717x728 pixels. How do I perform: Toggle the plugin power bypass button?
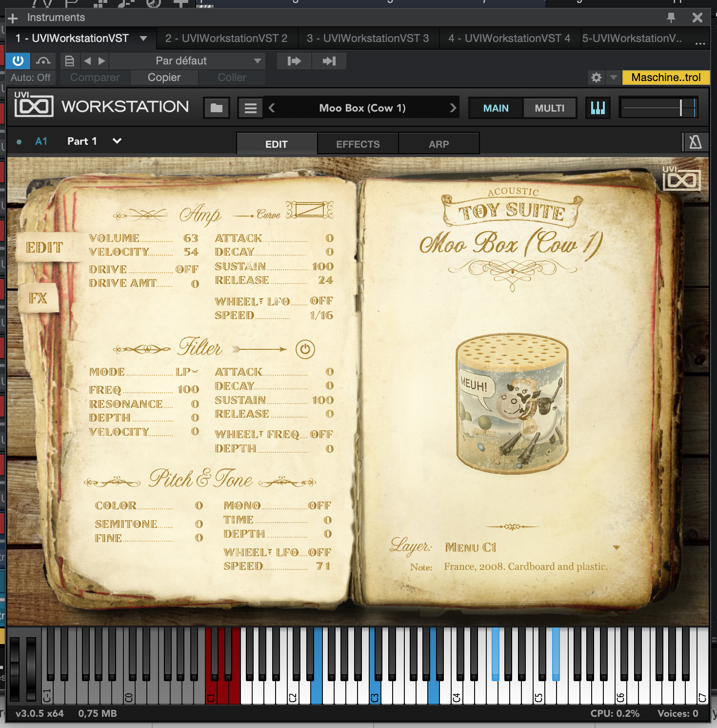pyautogui.click(x=18, y=61)
